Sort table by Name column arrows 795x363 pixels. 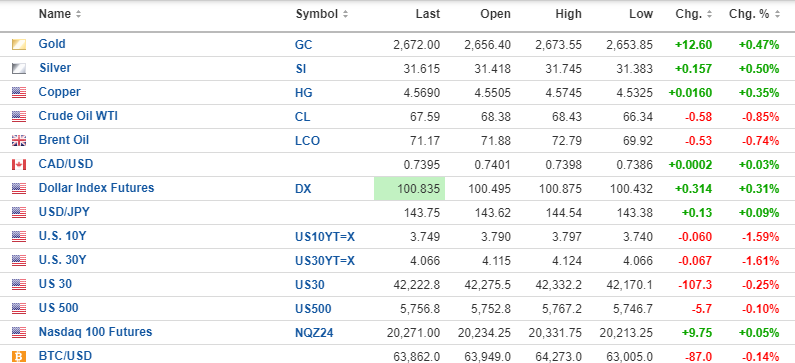click(78, 15)
